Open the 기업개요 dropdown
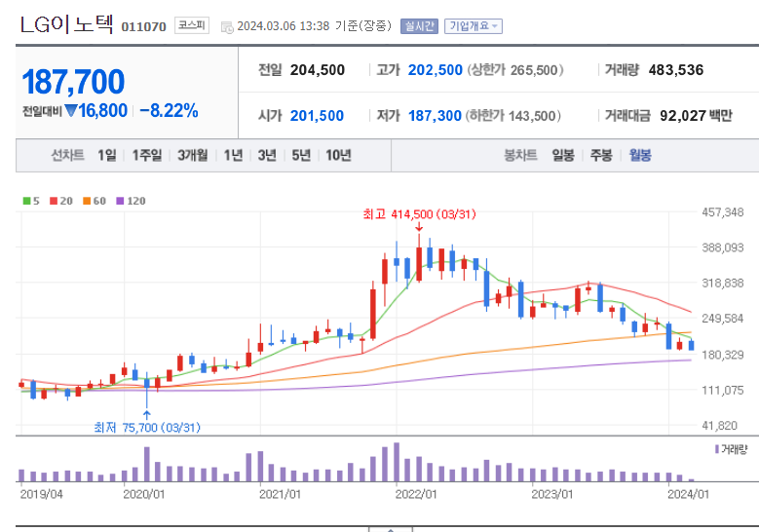The image size is (759, 532). (474, 26)
